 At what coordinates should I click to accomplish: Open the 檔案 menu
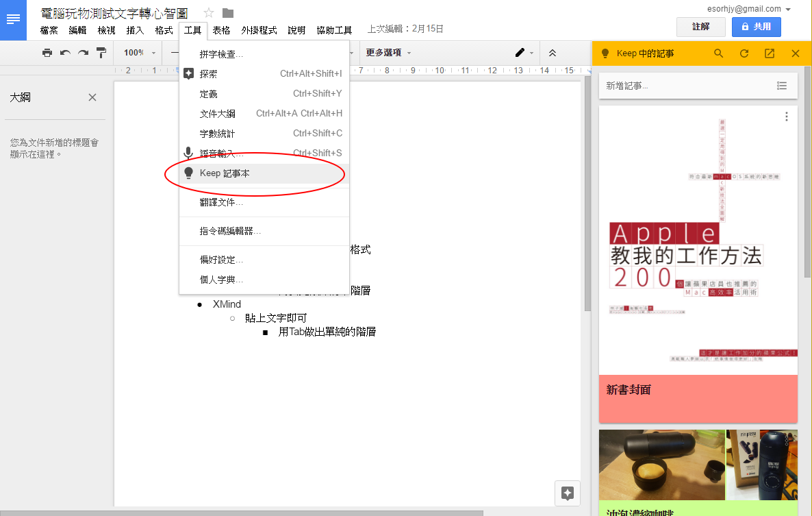[49, 31]
